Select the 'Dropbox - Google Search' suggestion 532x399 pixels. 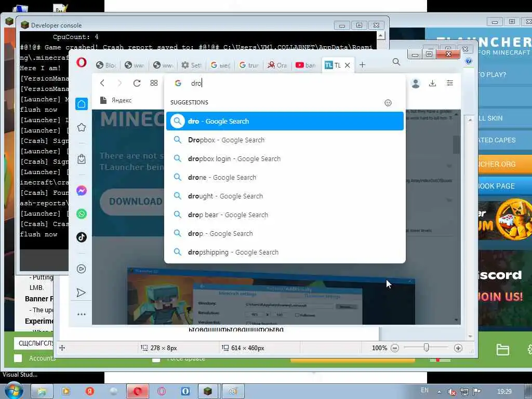(x=285, y=140)
